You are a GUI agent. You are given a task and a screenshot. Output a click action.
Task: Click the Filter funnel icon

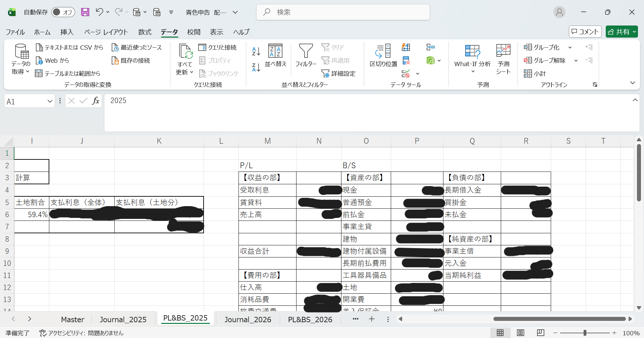tap(306, 56)
